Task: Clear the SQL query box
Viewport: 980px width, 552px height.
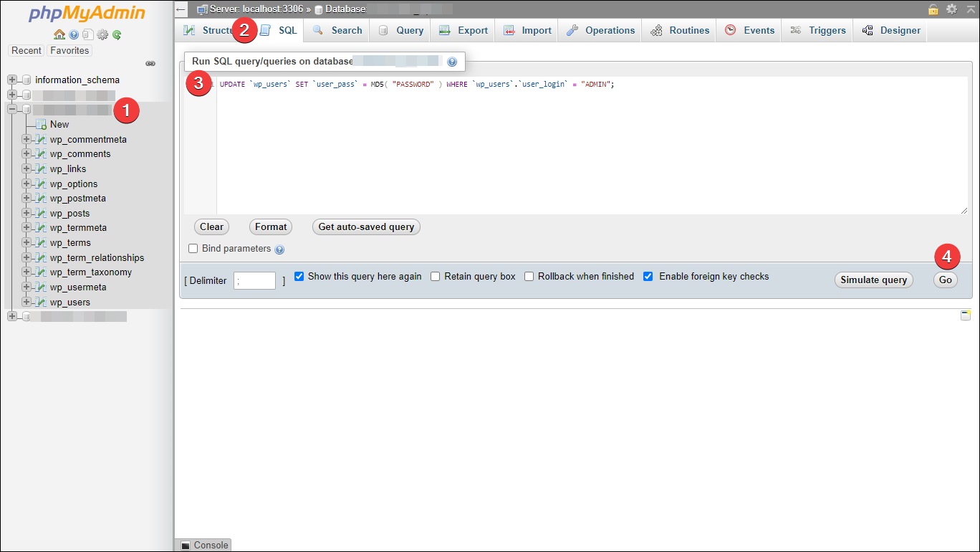Action: [x=211, y=227]
